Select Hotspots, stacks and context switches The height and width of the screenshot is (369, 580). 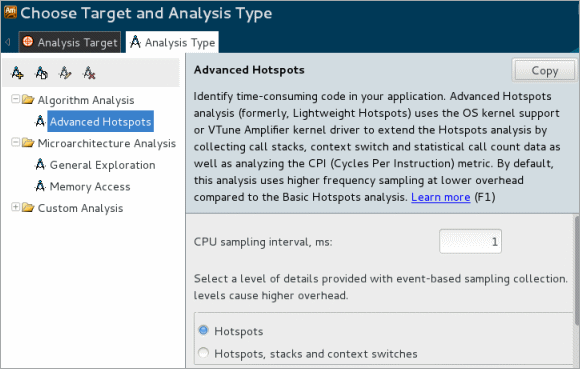203,353
